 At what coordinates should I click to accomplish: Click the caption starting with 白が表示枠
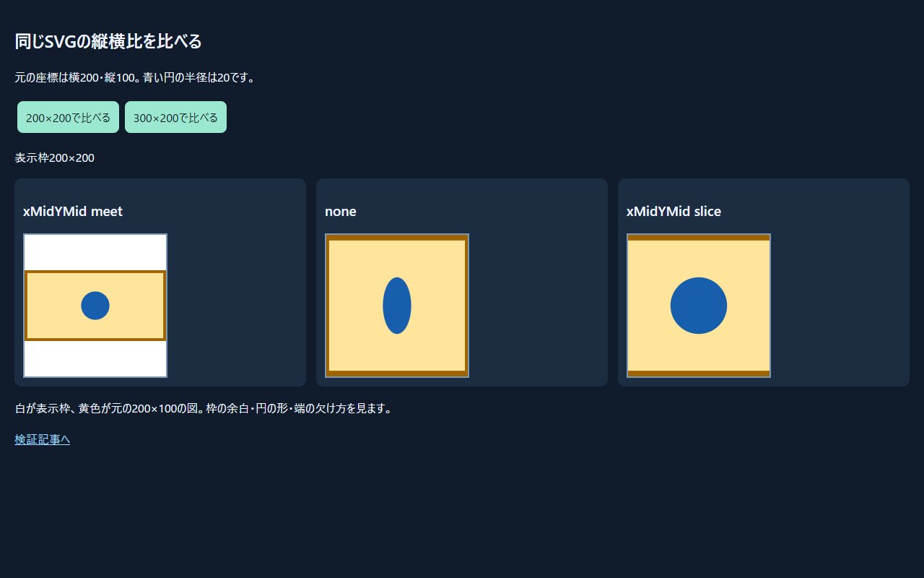pos(204,409)
